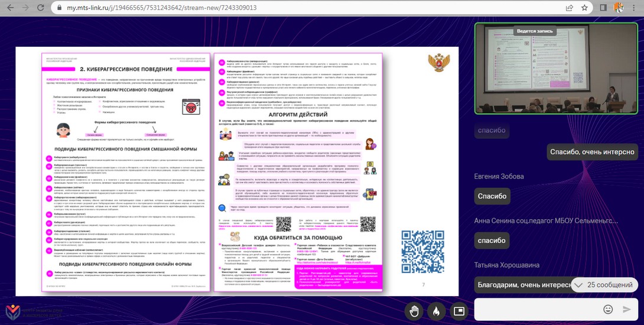Send a fire reaction with flame icon
644x325 pixels.
pos(437,310)
